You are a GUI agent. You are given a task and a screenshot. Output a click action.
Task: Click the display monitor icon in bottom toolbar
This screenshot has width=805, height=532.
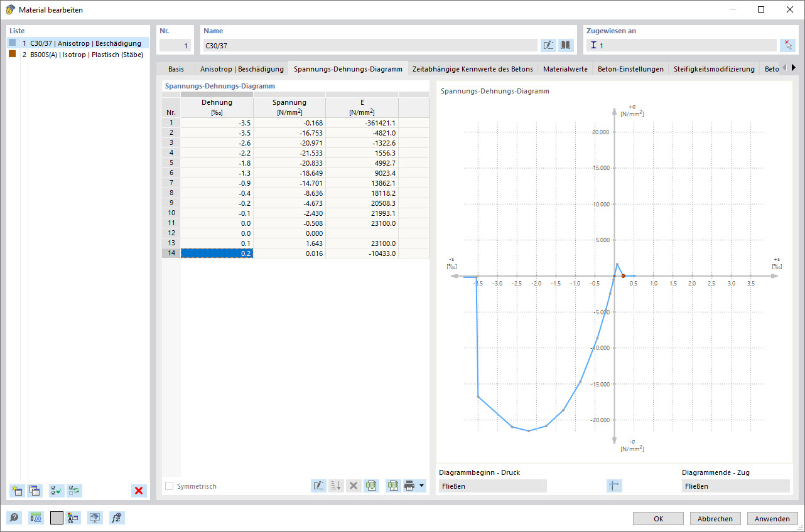point(95,518)
